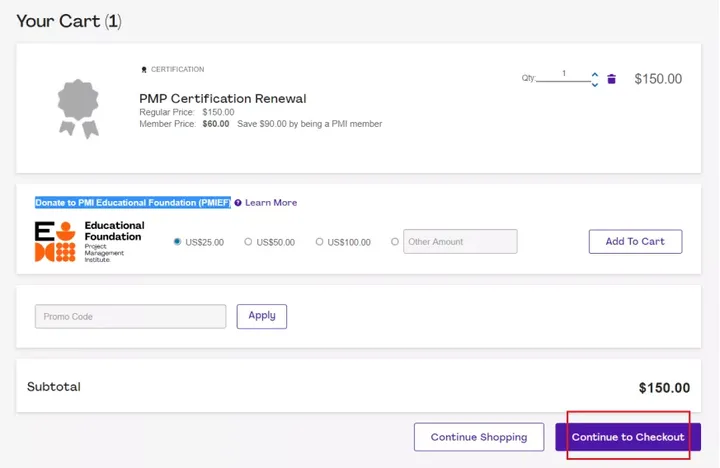720x468 pixels.
Task: Click Continue Shopping button
Action: 479,437
